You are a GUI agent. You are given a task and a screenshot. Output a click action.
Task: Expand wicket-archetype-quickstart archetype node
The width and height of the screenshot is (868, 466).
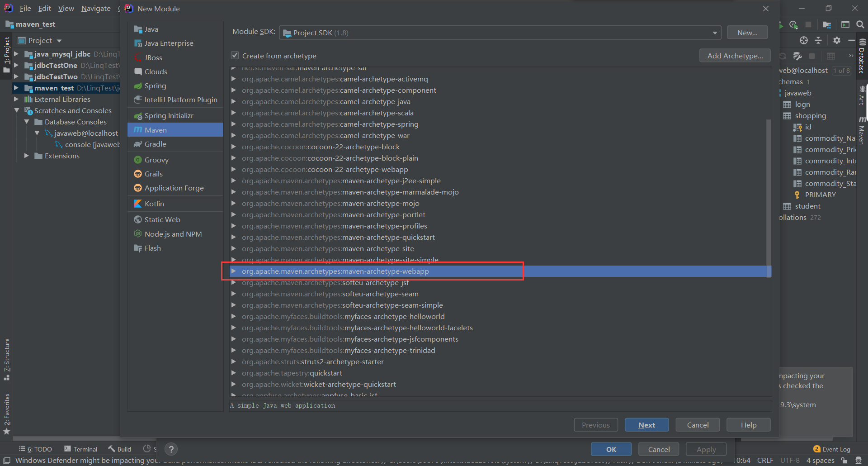234,385
